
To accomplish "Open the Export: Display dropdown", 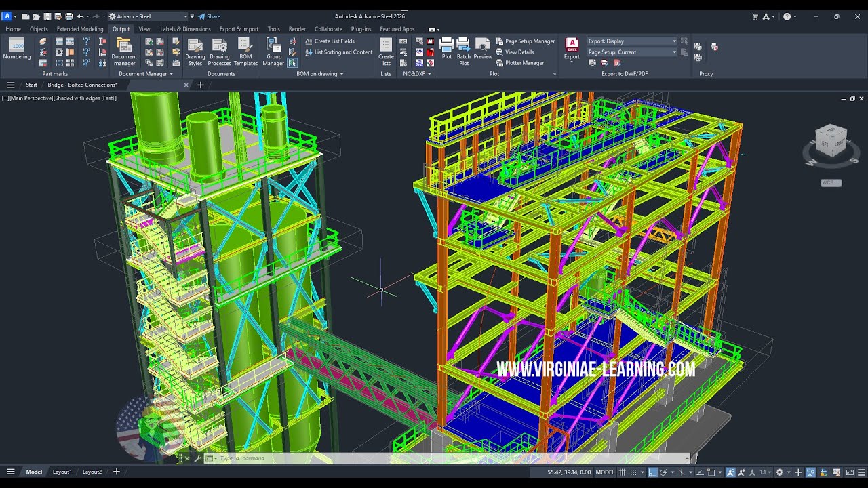I will [x=632, y=41].
